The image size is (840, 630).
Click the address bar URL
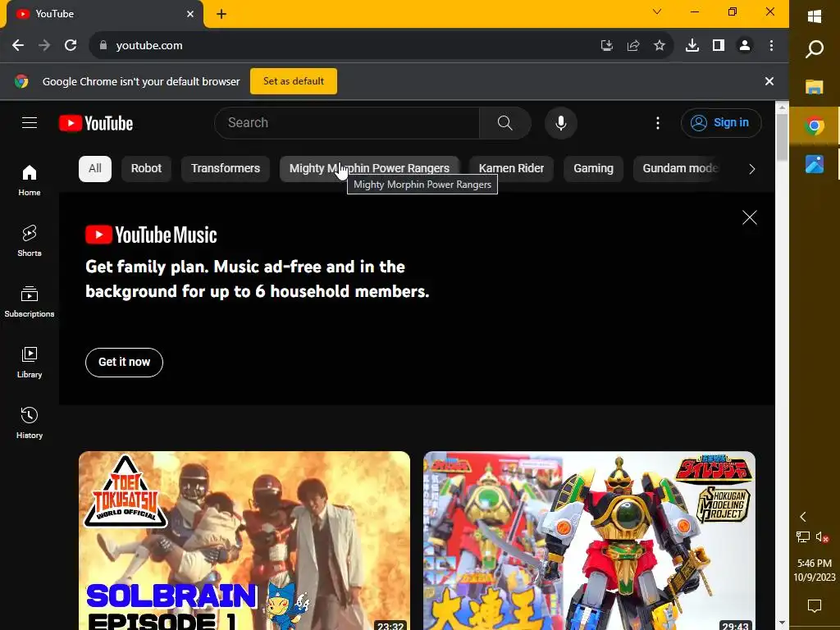(x=149, y=45)
